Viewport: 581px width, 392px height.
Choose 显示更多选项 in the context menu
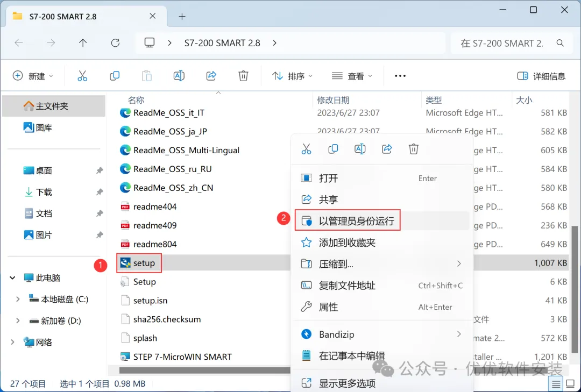coord(382,383)
